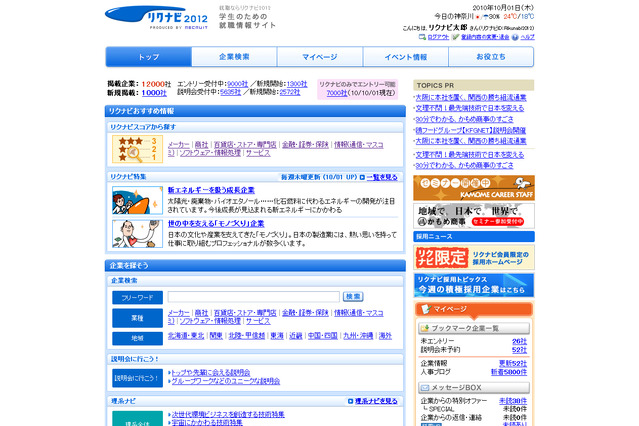The image size is (639, 426).
Task: Pick サービス in the 業種 row
Action: pos(258,321)
